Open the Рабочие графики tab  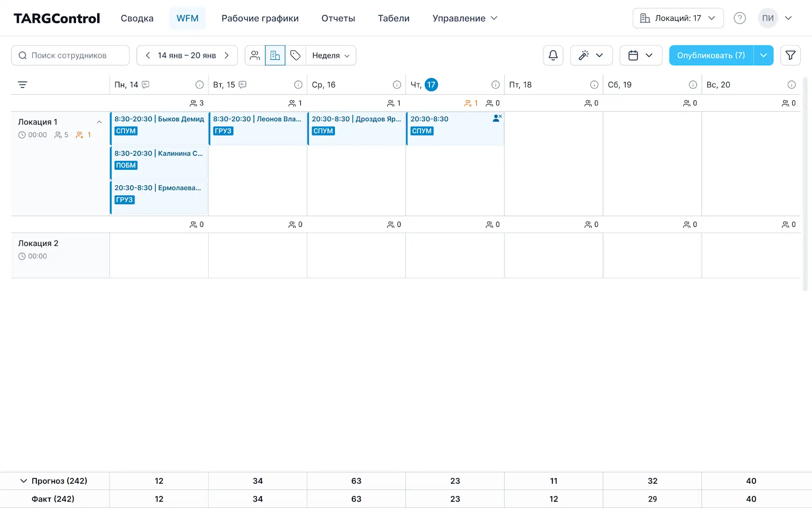[260, 18]
